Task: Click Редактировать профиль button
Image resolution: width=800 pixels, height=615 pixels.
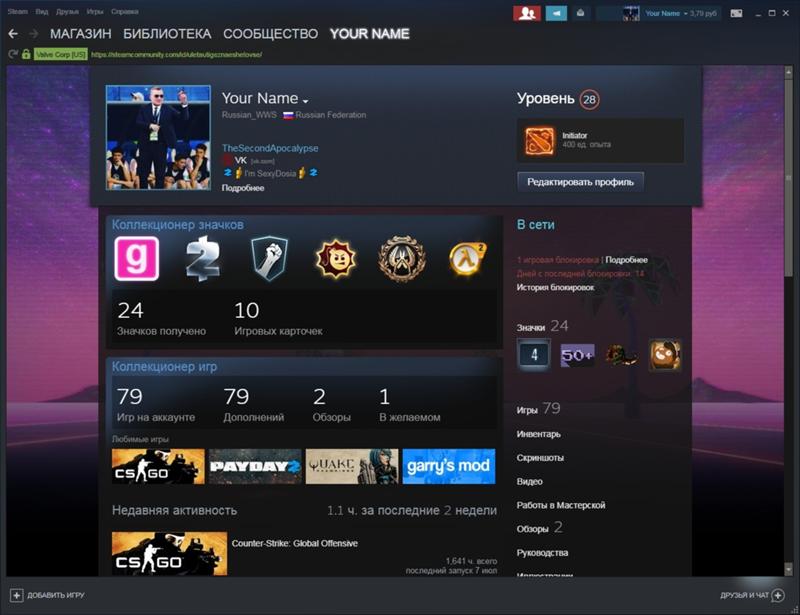Action: click(x=581, y=182)
